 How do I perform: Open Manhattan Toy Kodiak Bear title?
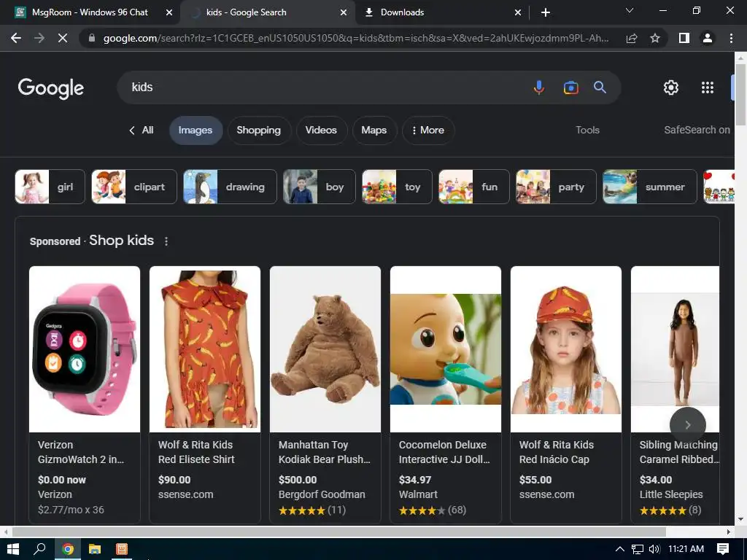pyautogui.click(x=325, y=452)
